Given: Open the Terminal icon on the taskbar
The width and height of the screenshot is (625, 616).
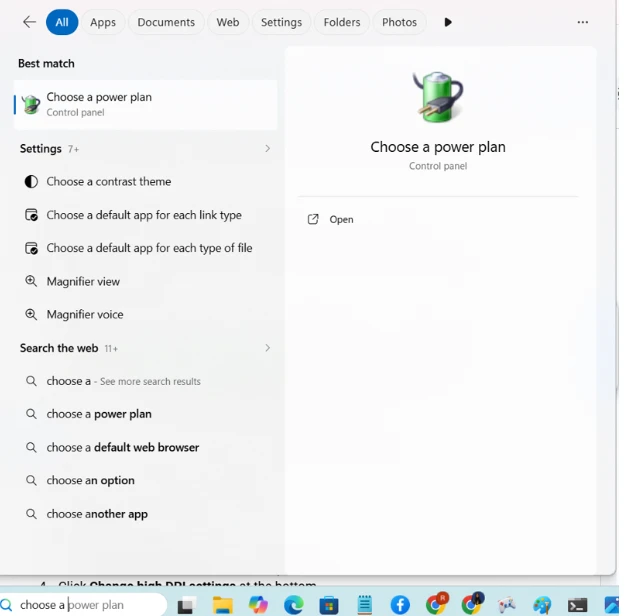Looking at the screenshot, I should coord(577,605).
